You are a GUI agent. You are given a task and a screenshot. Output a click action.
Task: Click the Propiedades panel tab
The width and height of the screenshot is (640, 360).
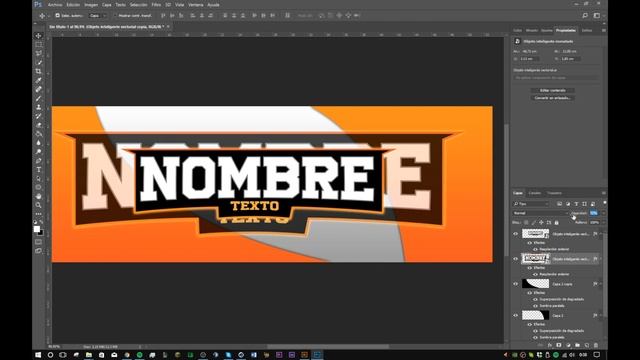pyautogui.click(x=566, y=31)
